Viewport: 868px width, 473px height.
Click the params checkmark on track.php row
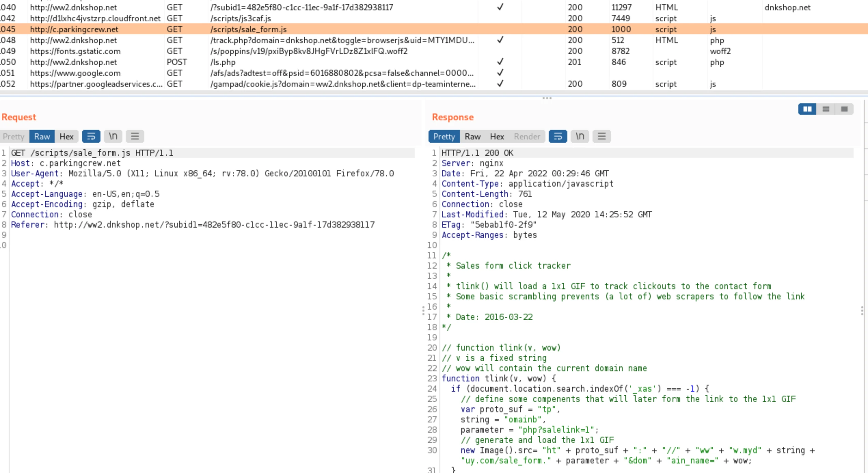500,40
